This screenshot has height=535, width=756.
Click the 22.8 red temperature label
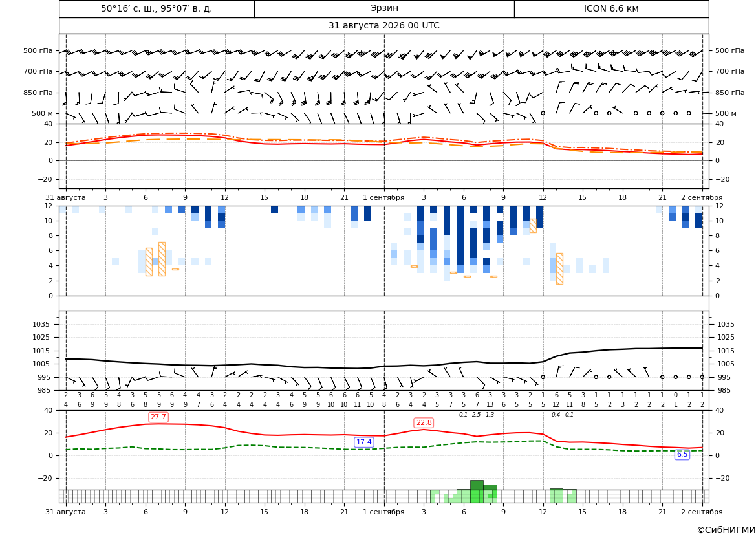pyautogui.click(x=424, y=422)
